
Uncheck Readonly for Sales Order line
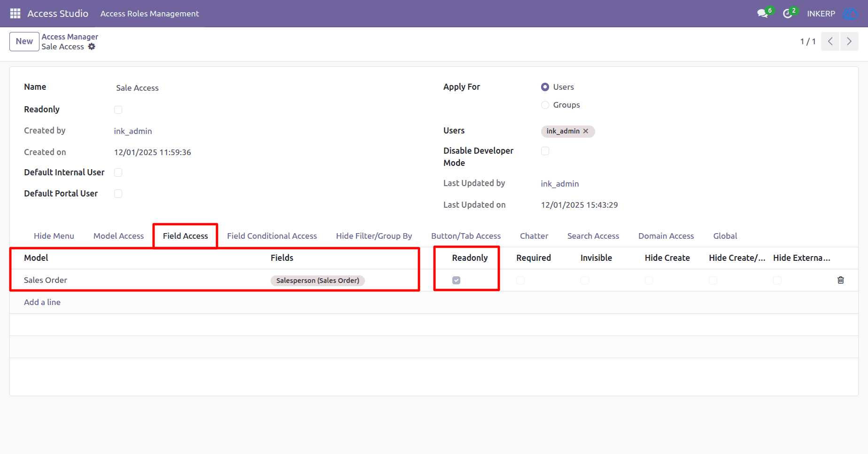pos(456,280)
